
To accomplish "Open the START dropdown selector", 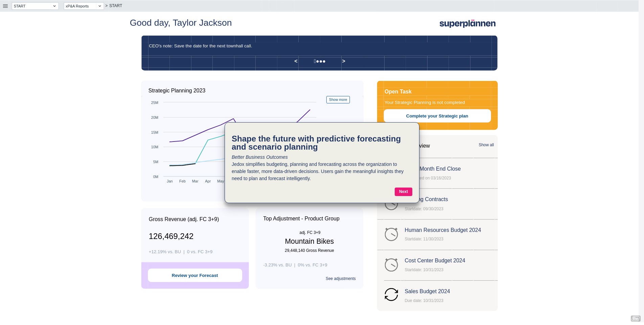I will point(35,6).
